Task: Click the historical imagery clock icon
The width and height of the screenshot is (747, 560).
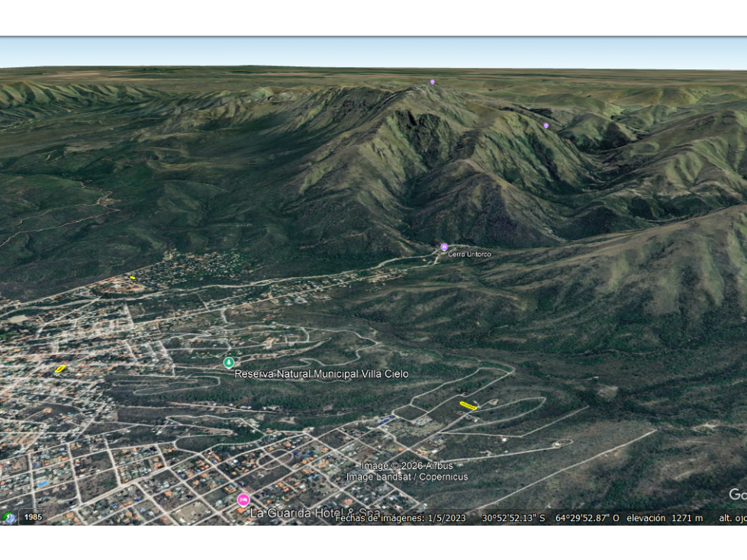Action: (8, 517)
